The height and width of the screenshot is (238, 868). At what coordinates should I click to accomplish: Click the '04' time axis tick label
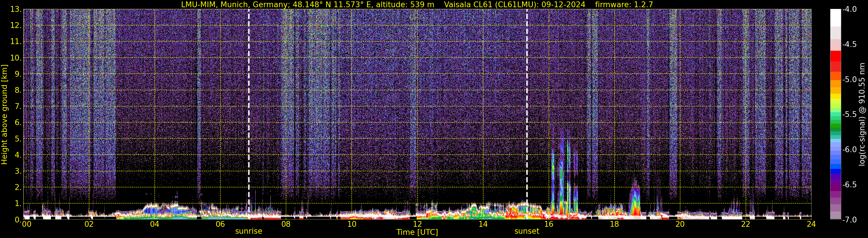click(x=154, y=224)
